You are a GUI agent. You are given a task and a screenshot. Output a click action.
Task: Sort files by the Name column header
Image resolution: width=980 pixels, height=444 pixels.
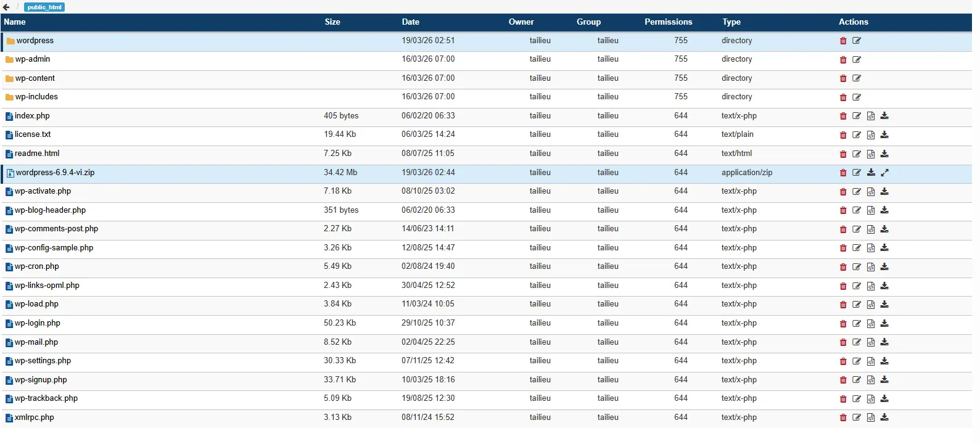tap(15, 22)
